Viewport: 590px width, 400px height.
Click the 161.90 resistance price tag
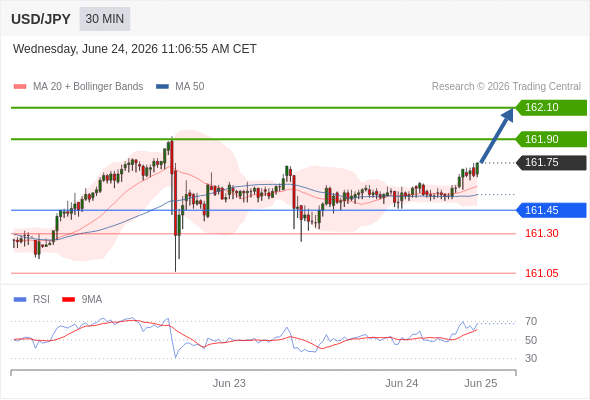pyautogui.click(x=551, y=139)
